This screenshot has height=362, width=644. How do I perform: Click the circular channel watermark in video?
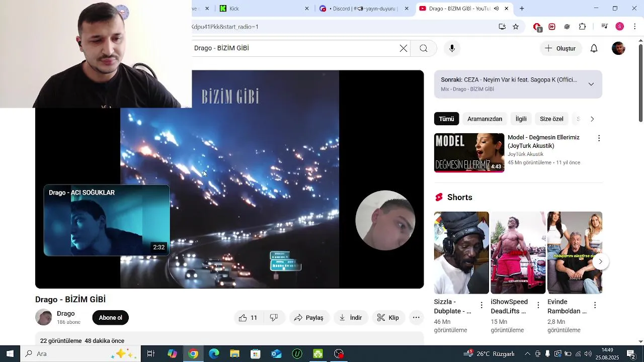tap(385, 220)
